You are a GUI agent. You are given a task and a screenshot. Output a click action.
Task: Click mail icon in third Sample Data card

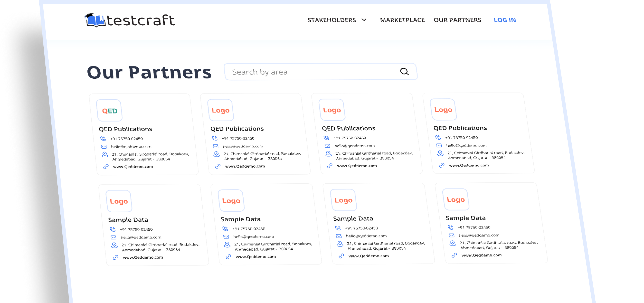click(339, 236)
